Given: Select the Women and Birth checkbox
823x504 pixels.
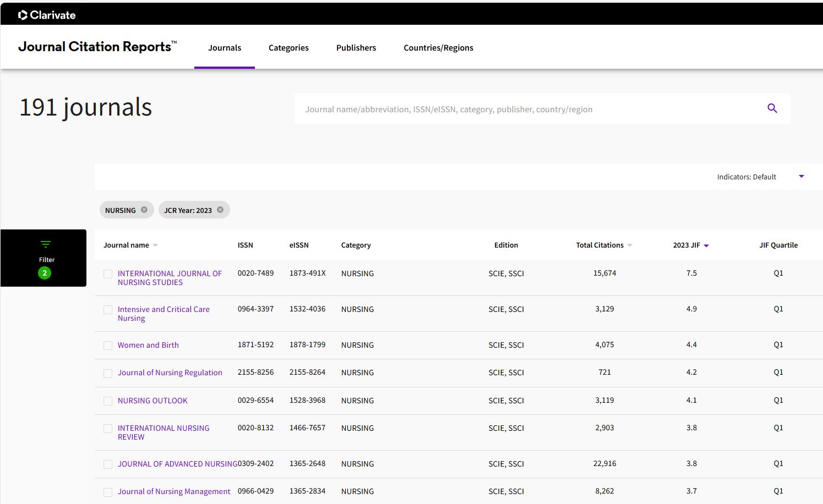Looking at the screenshot, I should [108, 346].
